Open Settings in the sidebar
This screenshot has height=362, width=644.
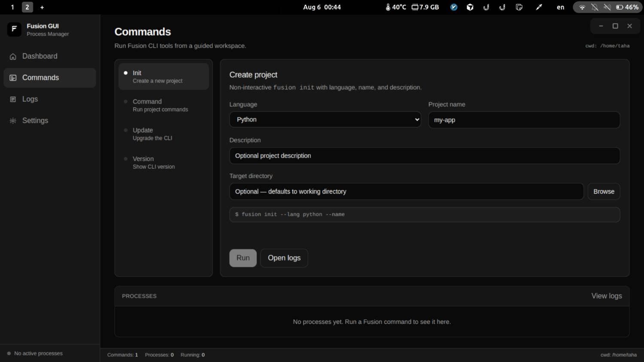(50, 121)
